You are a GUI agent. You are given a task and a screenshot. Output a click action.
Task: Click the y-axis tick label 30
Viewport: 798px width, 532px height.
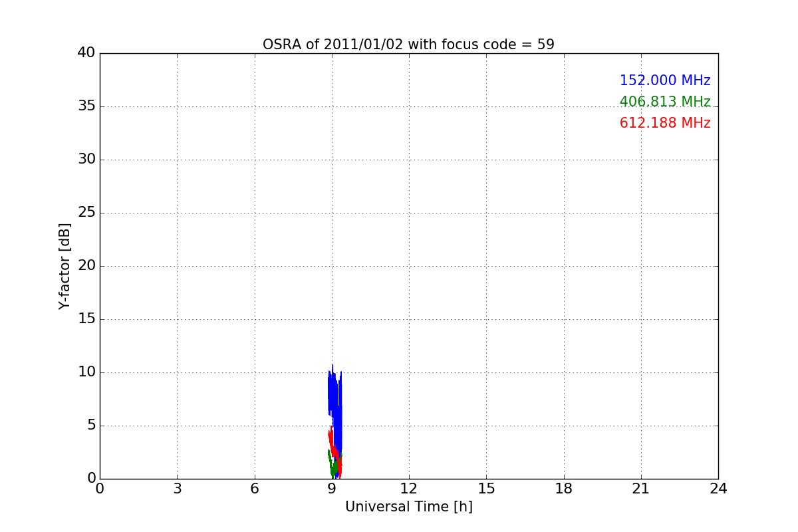coord(86,160)
